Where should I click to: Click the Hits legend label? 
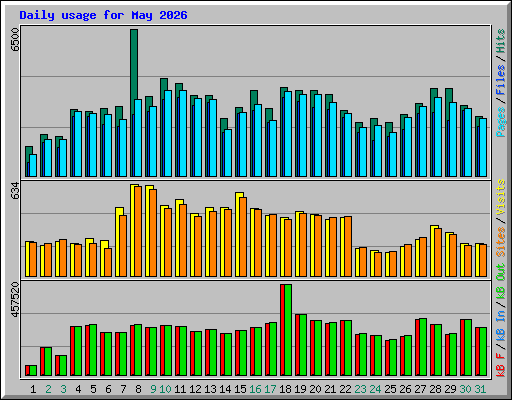(500, 42)
